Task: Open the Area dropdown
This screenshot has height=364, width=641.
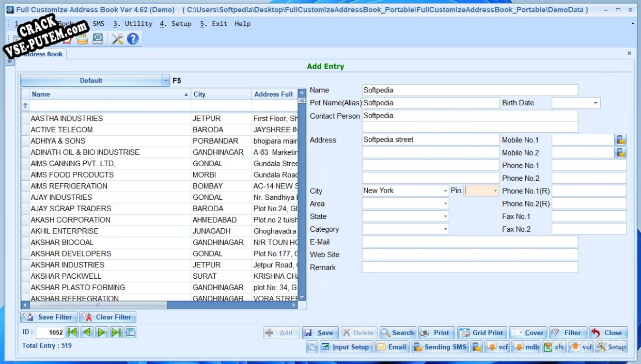Action: [445, 204]
